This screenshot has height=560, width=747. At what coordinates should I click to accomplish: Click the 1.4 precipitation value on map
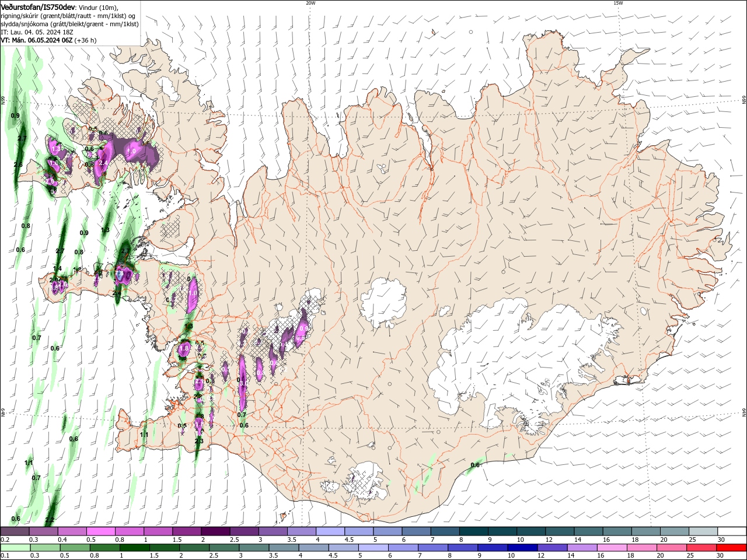click(57, 269)
